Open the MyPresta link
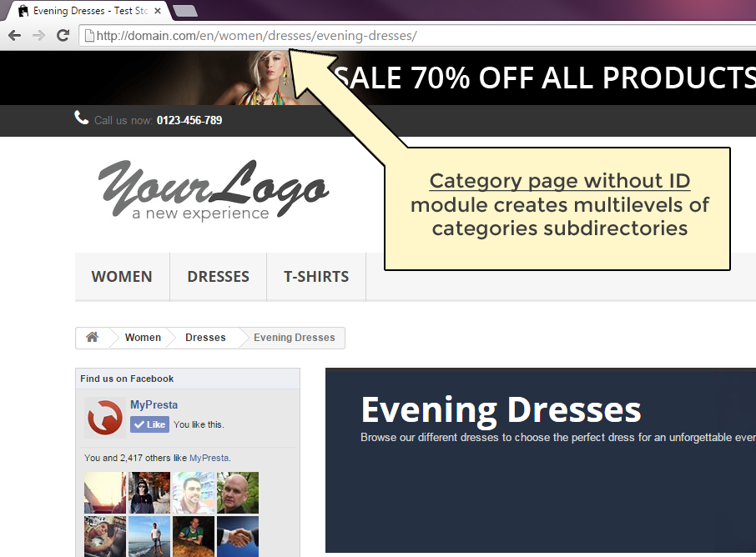The image size is (756, 557). click(154, 404)
